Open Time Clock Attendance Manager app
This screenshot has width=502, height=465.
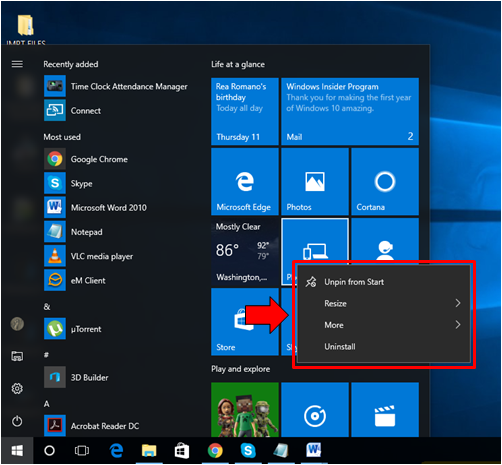click(116, 86)
